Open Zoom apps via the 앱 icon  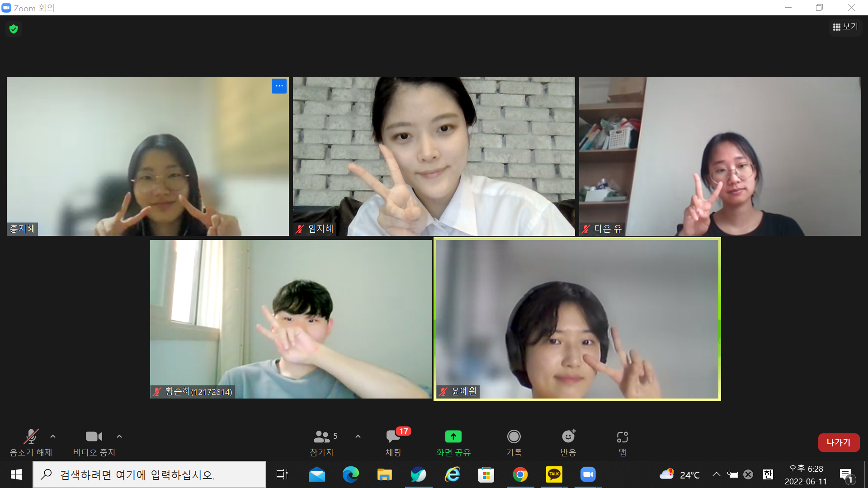coord(622,437)
